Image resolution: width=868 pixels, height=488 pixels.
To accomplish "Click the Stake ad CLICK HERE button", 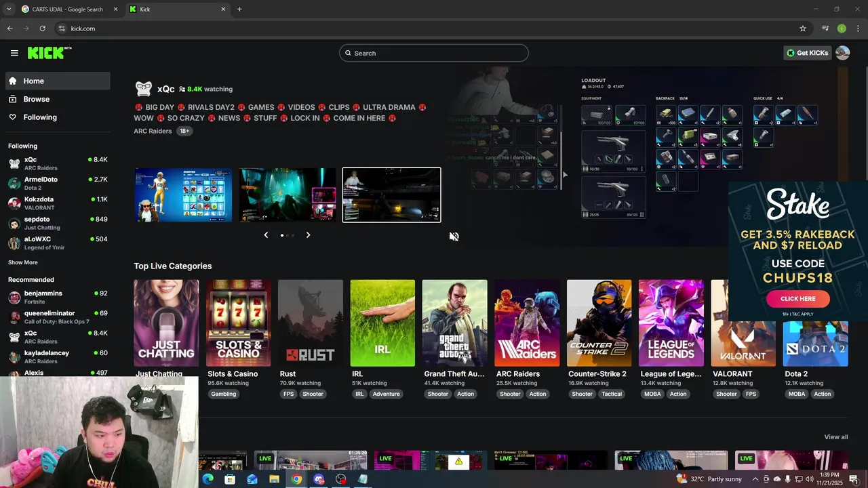I will pos(798,299).
